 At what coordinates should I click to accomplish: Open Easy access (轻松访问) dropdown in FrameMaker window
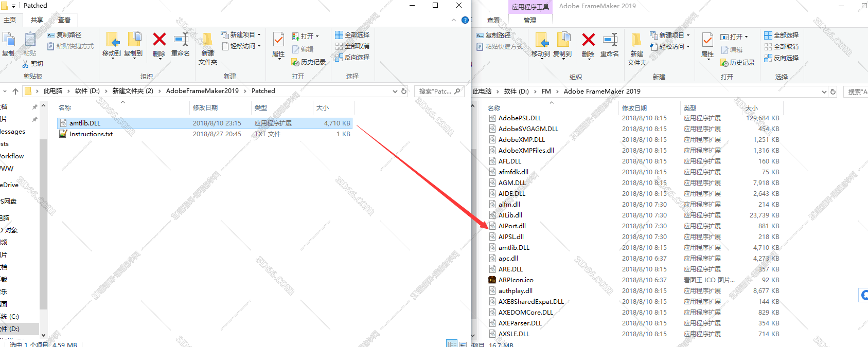pos(670,47)
